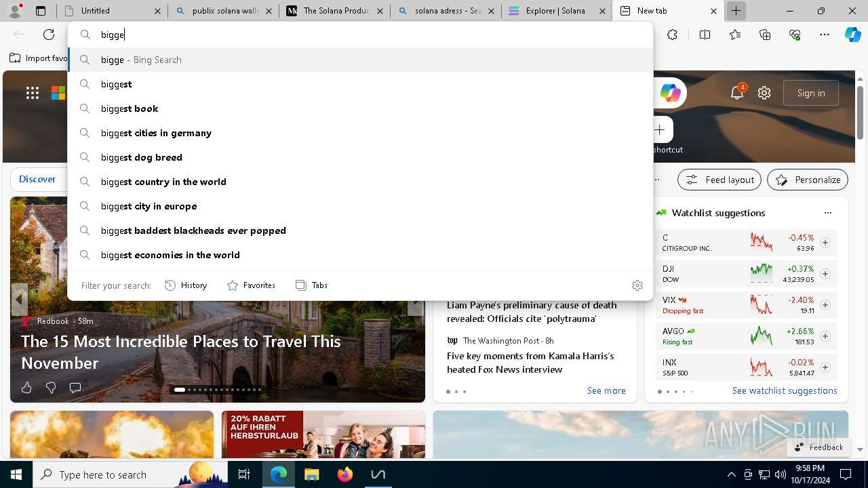868x488 pixels.
Task: Filter search by Tabs
Action: (x=311, y=285)
